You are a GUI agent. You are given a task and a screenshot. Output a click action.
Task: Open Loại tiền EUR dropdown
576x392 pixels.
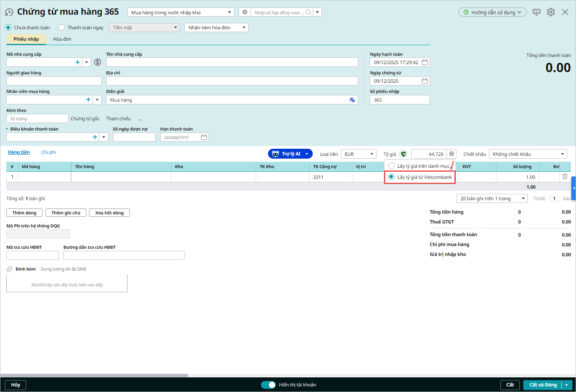click(x=358, y=154)
